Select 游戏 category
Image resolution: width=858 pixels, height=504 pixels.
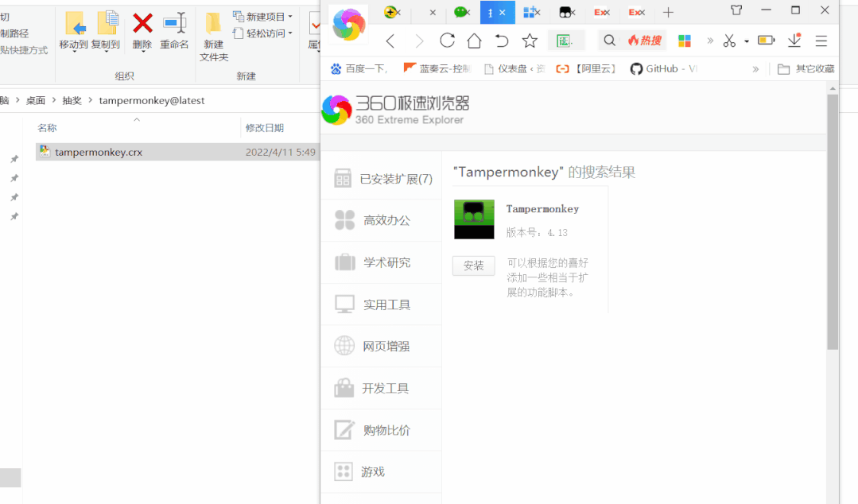[382, 471]
